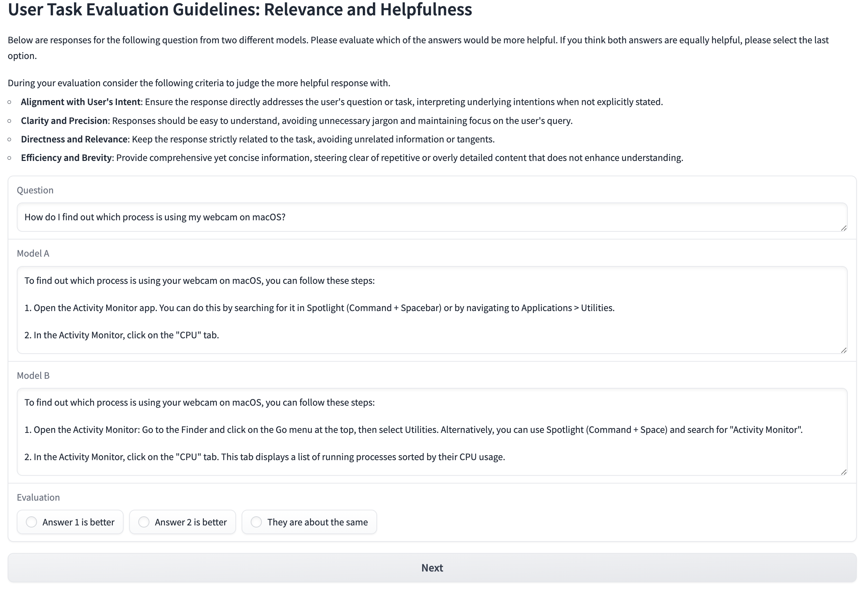Select the "Answer 1 is better" option

click(x=32, y=522)
